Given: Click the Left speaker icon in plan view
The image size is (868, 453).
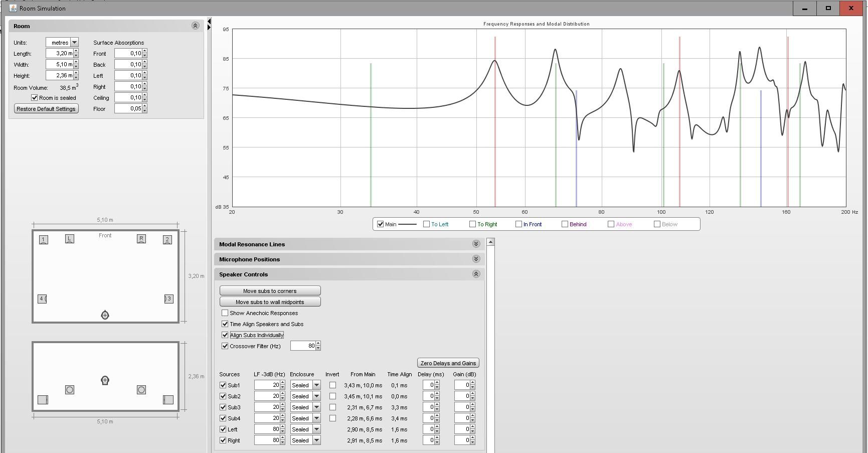Looking at the screenshot, I should (x=70, y=239).
